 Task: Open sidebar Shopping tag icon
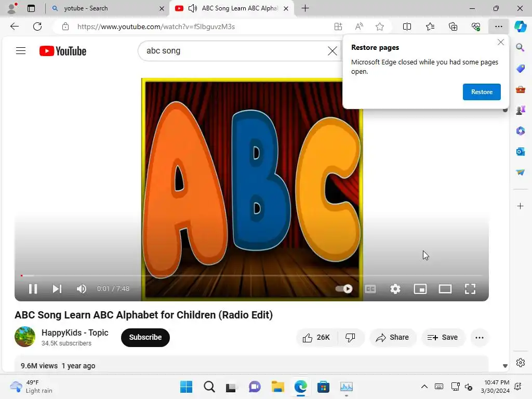tap(520, 68)
